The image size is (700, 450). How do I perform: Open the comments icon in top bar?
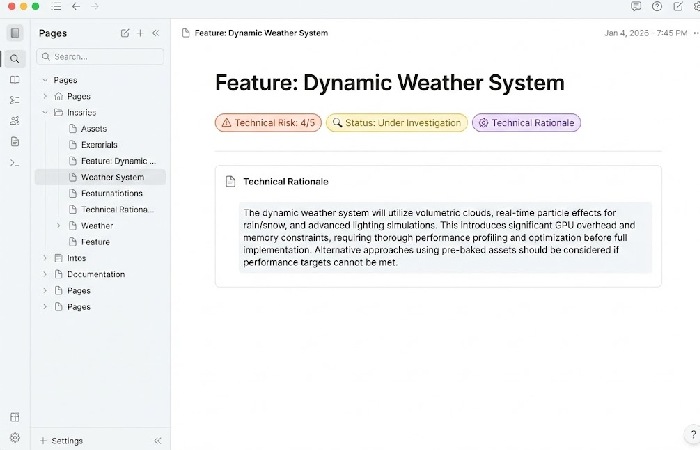636,6
